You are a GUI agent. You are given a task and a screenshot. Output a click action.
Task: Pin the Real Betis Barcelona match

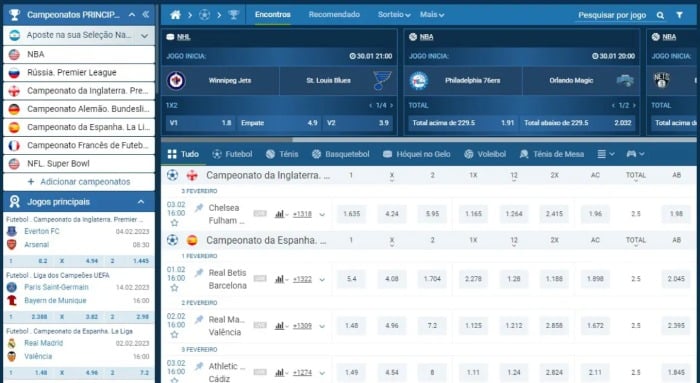coord(199,273)
